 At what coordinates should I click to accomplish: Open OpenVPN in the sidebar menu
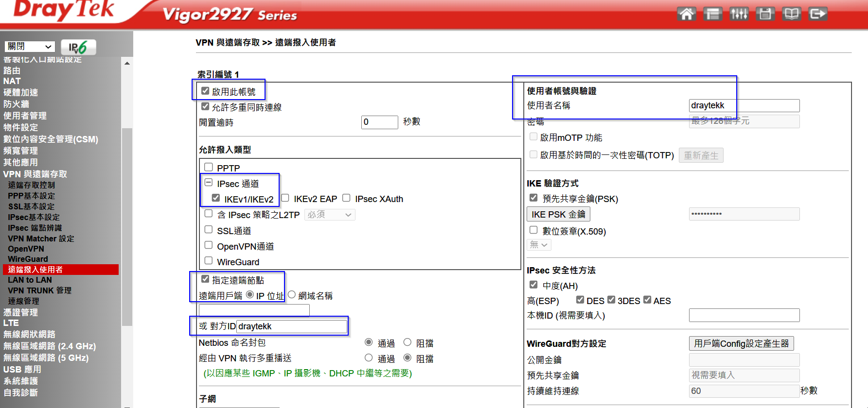pos(26,249)
